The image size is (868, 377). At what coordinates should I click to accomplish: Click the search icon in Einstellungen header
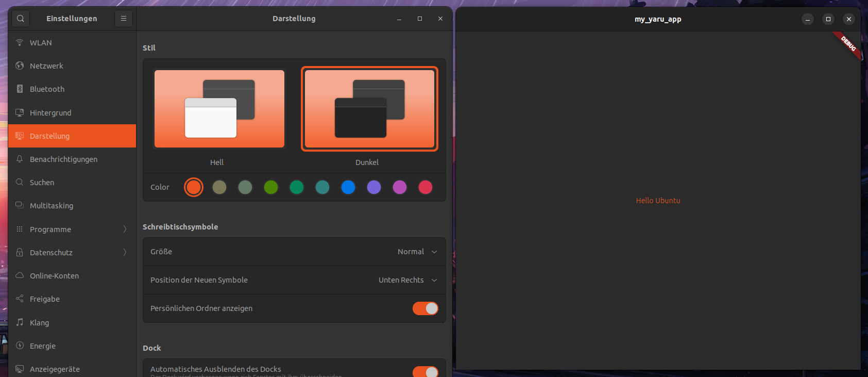(21, 19)
